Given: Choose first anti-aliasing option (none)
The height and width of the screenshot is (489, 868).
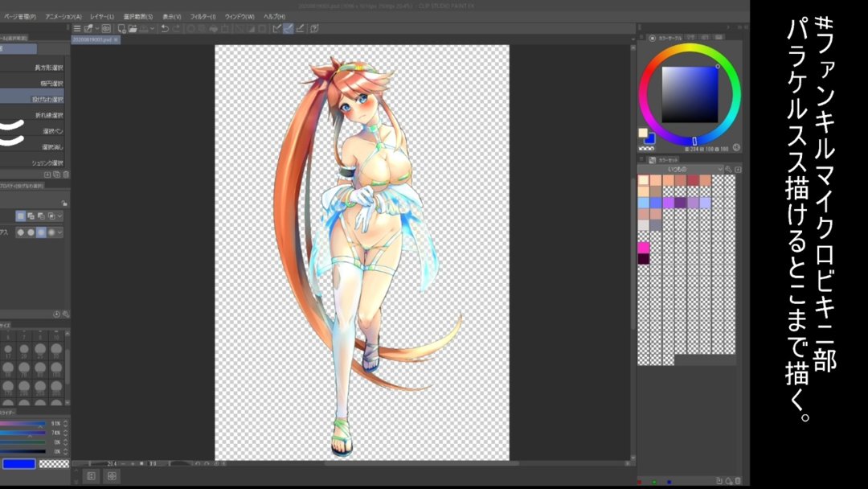Looking at the screenshot, I should (x=20, y=232).
